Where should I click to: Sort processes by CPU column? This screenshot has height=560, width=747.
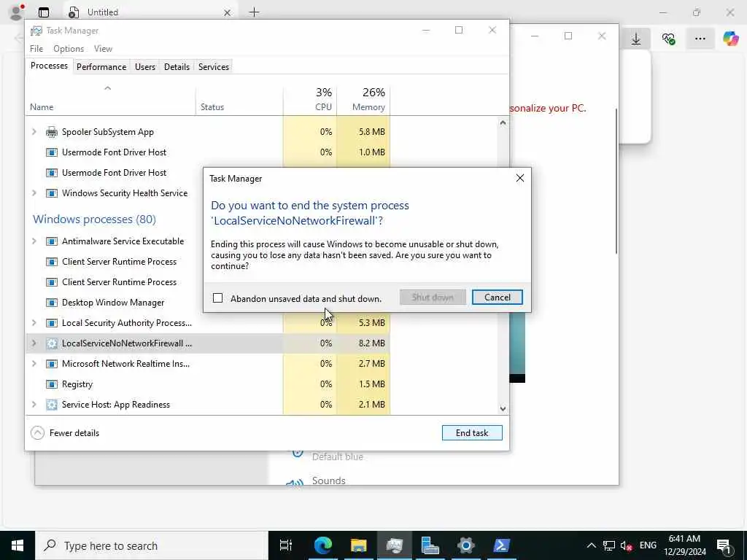(x=310, y=100)
